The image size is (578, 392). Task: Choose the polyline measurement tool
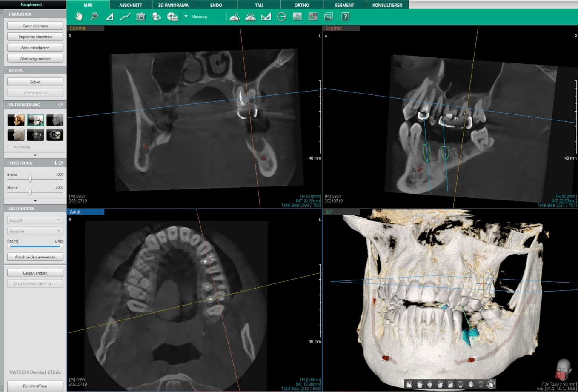(x=125, y=17)
